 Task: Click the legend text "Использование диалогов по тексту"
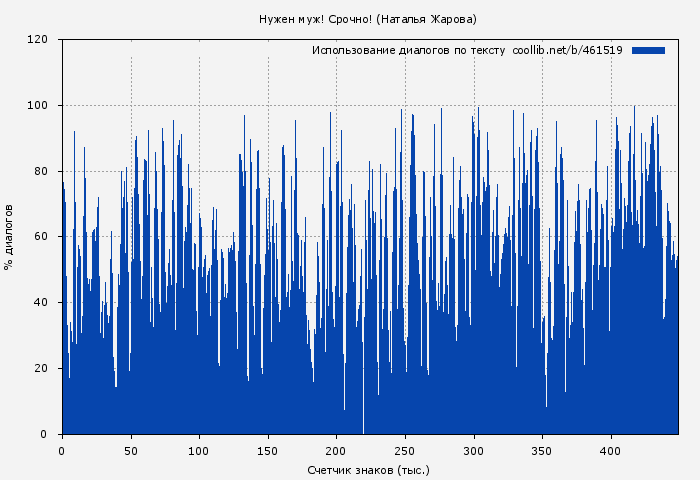[408, 50]
